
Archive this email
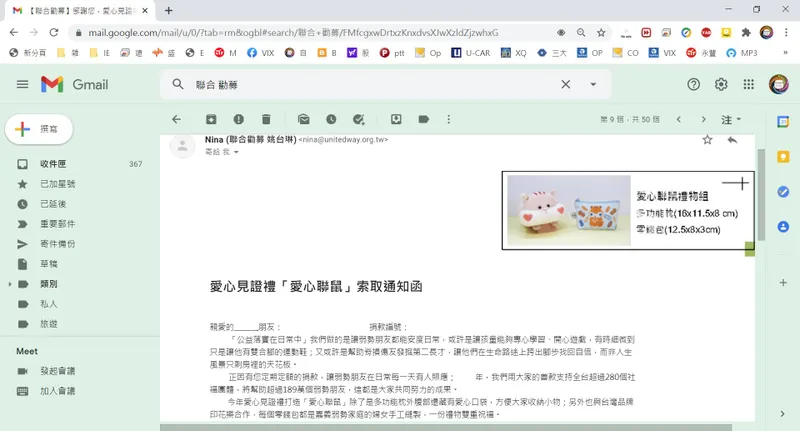[211, 119]
